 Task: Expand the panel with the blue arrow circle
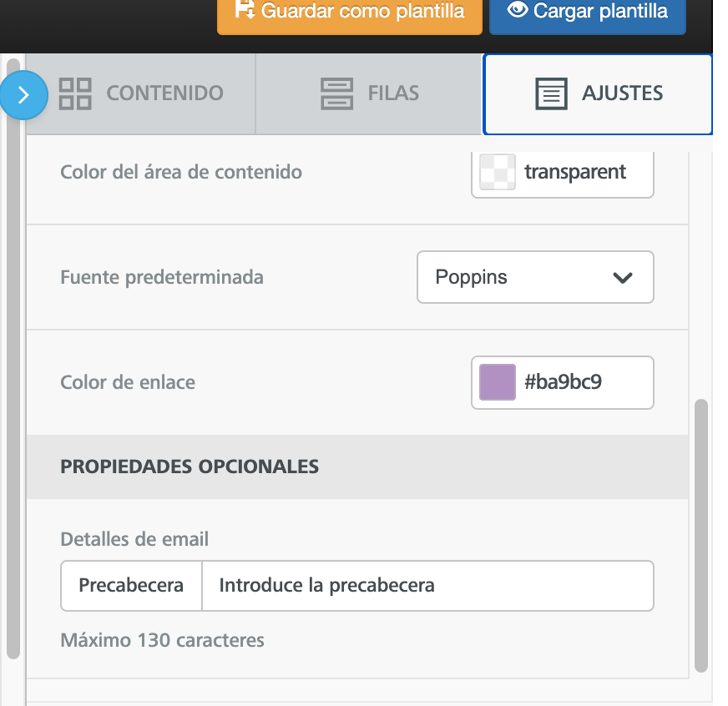coord(23,95)
